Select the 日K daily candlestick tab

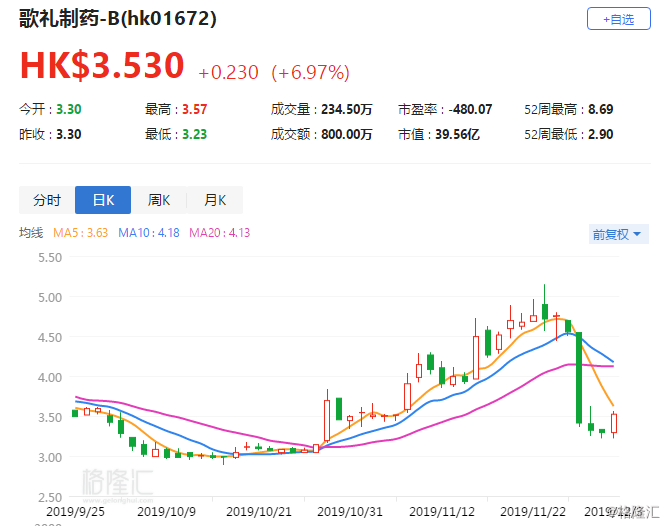[x=103, y=200]
